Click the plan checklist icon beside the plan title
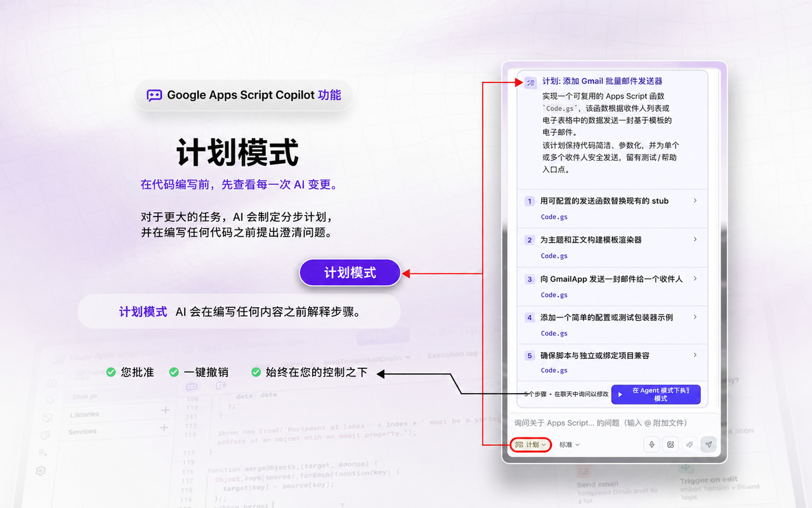The width and height of the screenshot is (812, 508). (530, 83)
